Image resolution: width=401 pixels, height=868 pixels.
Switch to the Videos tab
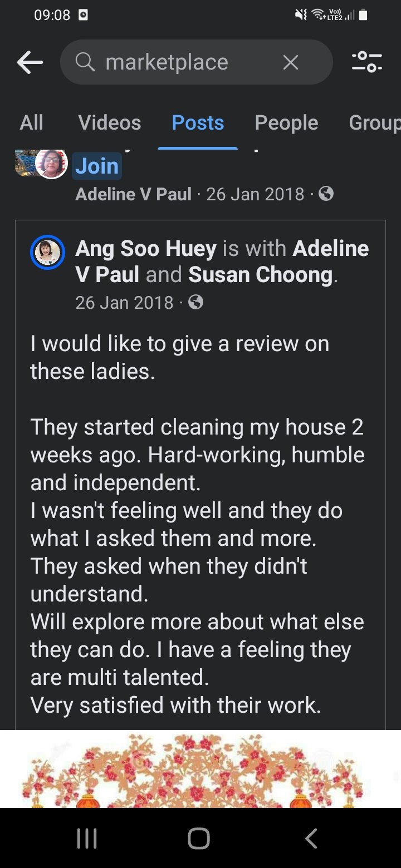pyautogui.click(x=110, y=122)
